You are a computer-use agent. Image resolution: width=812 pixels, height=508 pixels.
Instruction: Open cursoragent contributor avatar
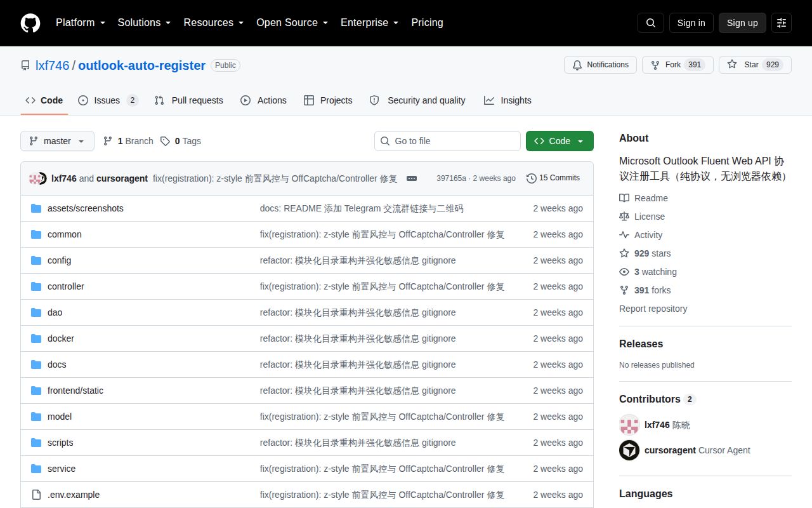pos(629,450)
